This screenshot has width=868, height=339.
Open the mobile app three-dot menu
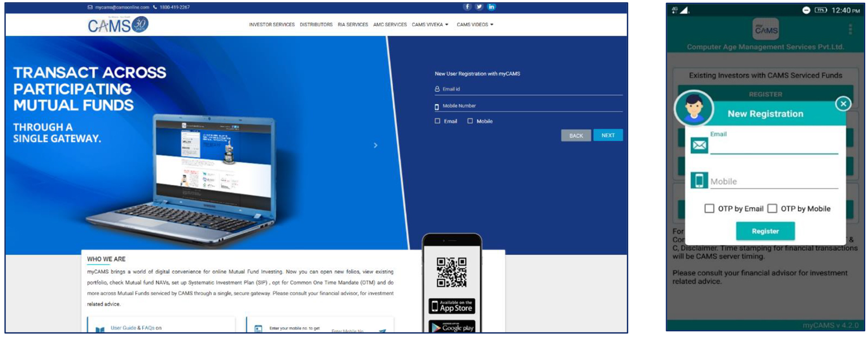pyautogui.click(x=850, y=29)
